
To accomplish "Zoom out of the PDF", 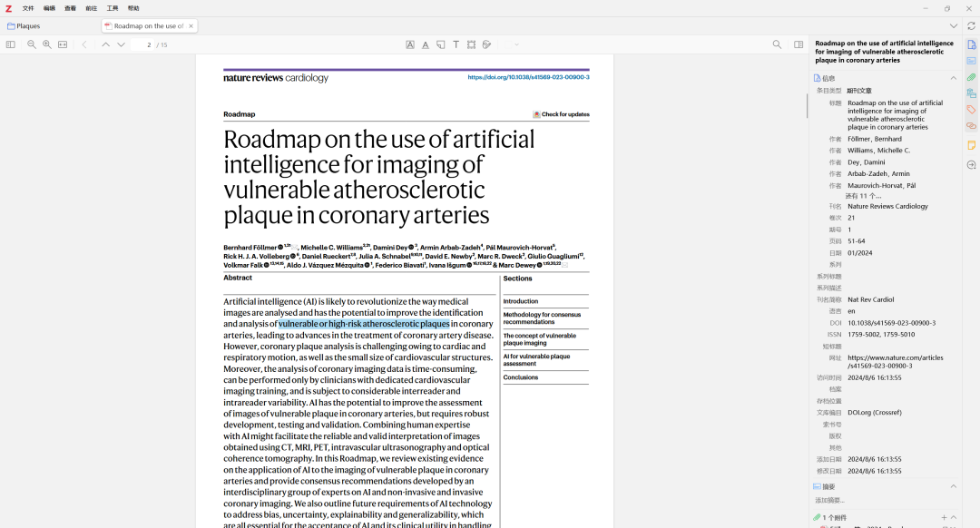I will [x=31, y=44].
